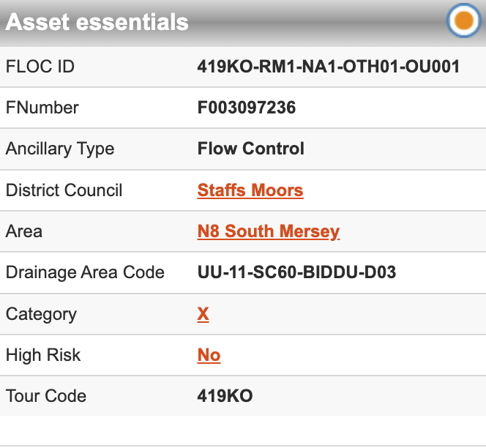Screen dimensions: 486x448
Task: Click the Tour Code value 419KO
Action: [x=225, y=396]
